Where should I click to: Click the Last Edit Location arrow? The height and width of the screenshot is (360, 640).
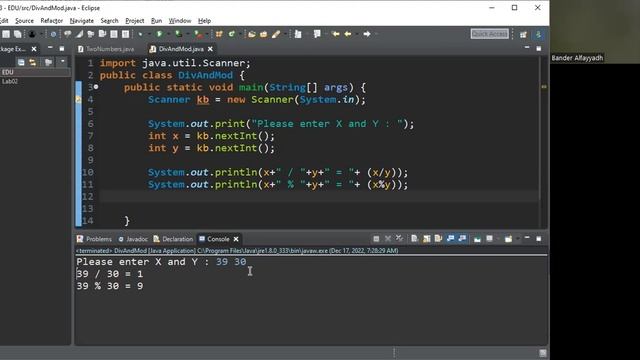(336, 34)
